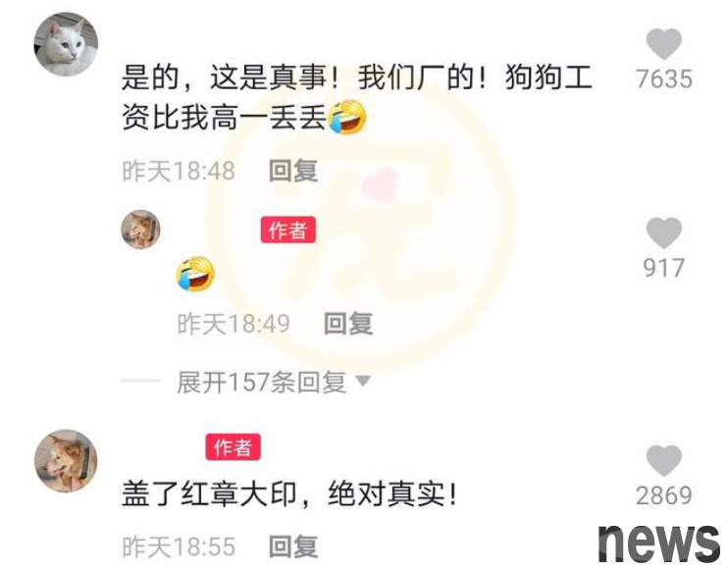Image resolution: width=728 pixels, height=568 pixels.
Task: Reply to the emoji comment from 昨天18:49
Action: tap(348, 324)
